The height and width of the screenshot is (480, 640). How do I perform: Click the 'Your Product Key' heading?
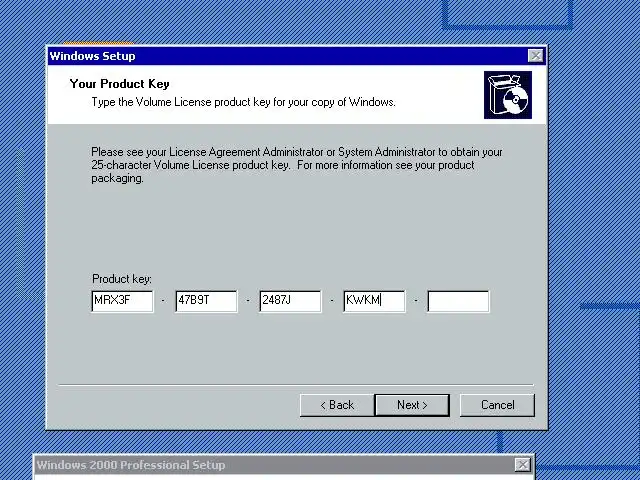point(119,84)
